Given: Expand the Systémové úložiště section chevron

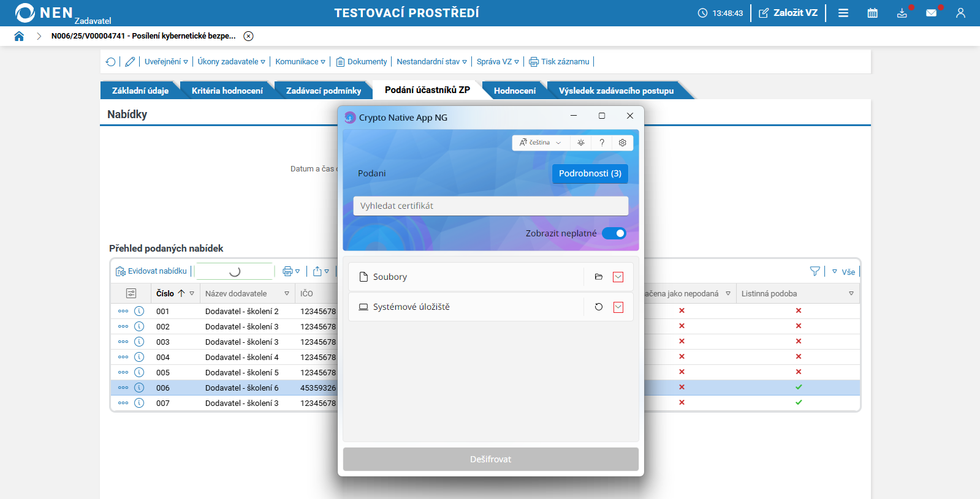Looking at the screenshot, I should pyautogui.click(x=618, y=307).
